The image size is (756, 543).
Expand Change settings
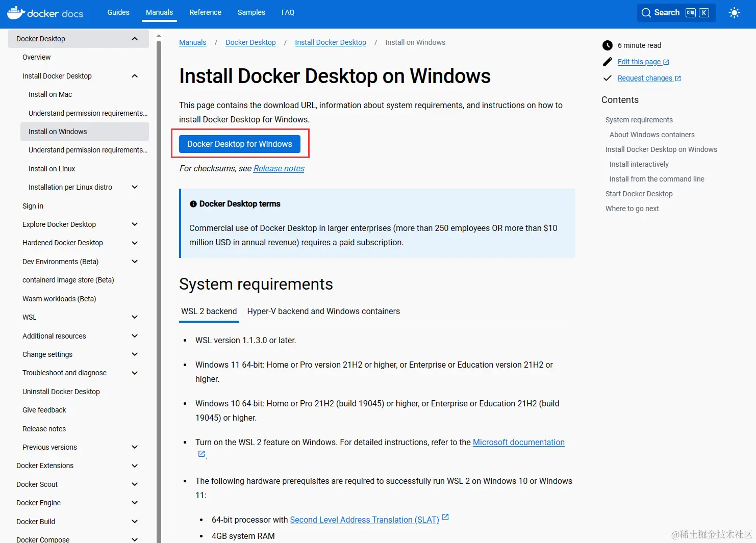(x=135, y=354)
